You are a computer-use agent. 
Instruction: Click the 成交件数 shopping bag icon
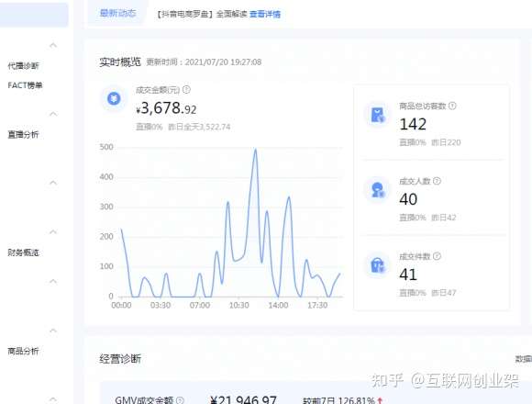[x=378, y=264]
